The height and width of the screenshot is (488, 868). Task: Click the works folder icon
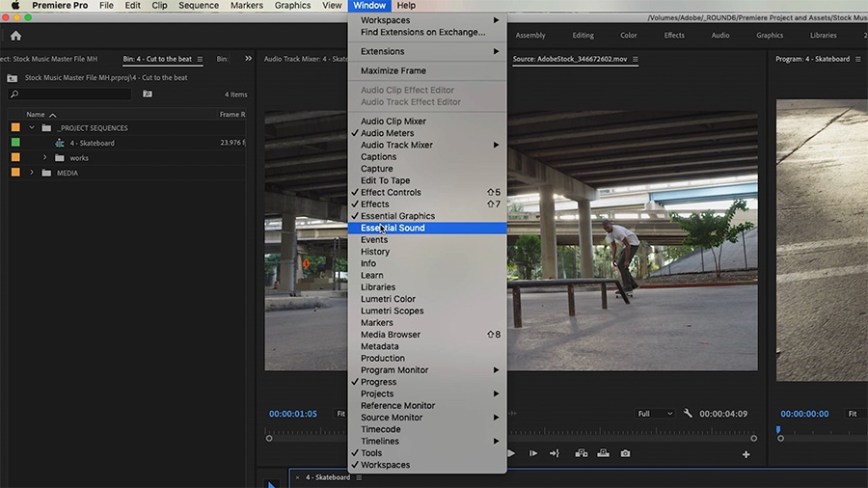(60, 158)
